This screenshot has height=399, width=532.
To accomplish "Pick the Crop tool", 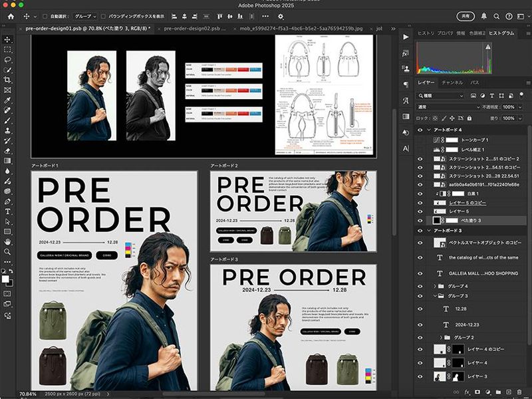I will (7, 80).
